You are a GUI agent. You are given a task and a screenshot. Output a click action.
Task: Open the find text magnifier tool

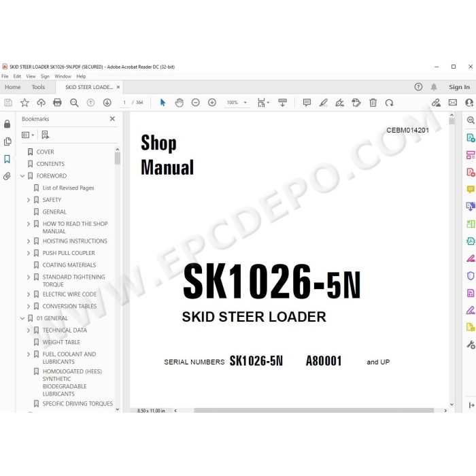[x=74, y=103]
